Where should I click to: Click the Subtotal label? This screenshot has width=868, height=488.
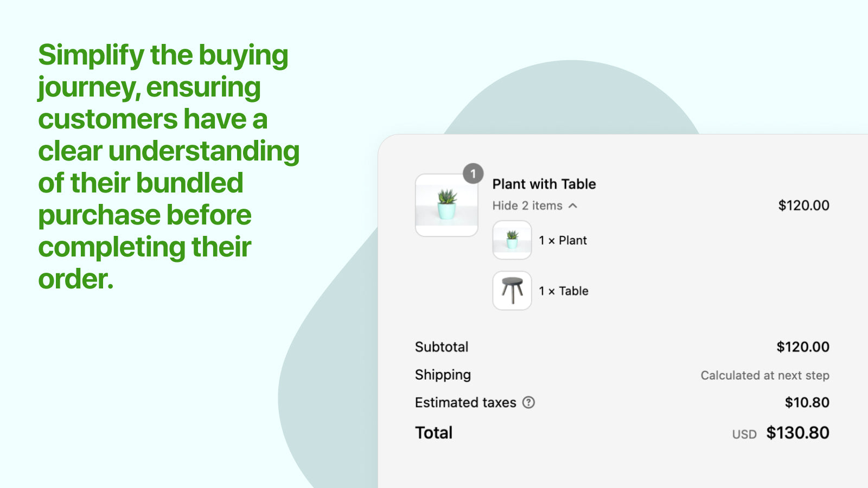[442, 347]
